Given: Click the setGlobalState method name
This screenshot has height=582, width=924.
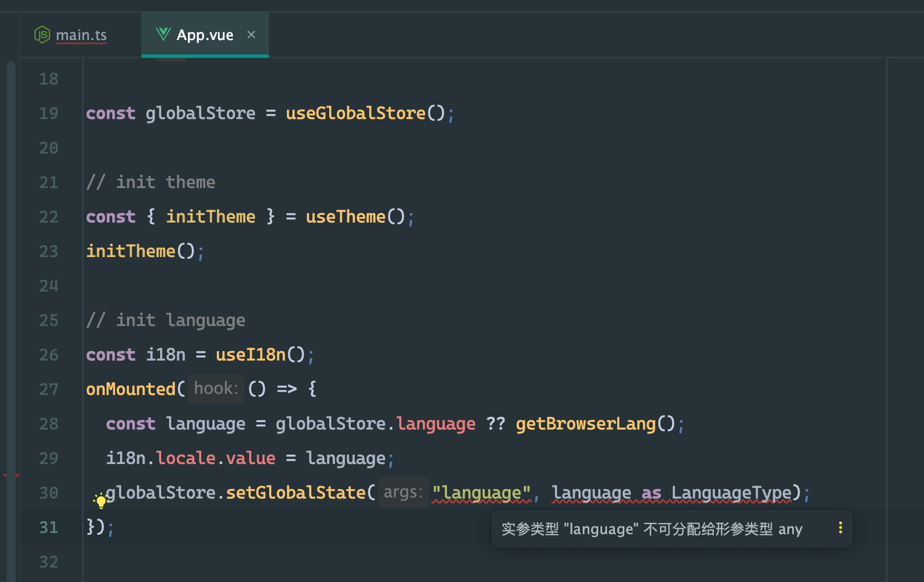Looking at the screenshot, I should (295, 492).
